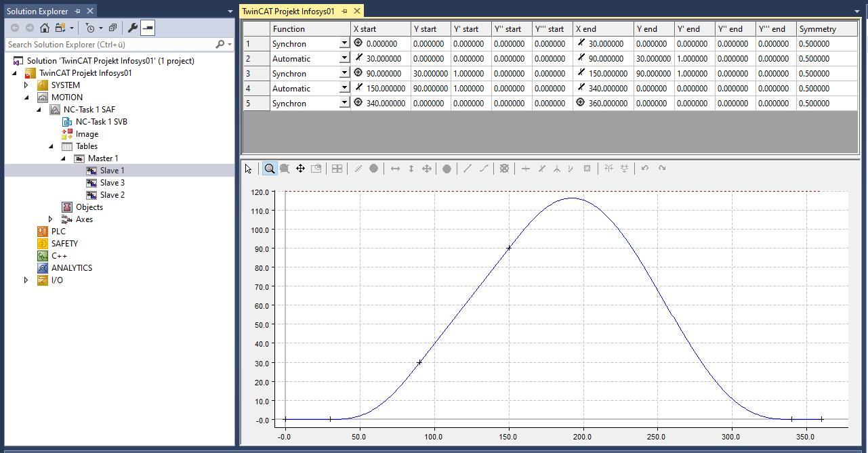Toggle the Preview Selected Items button

(x=148, y=28)
